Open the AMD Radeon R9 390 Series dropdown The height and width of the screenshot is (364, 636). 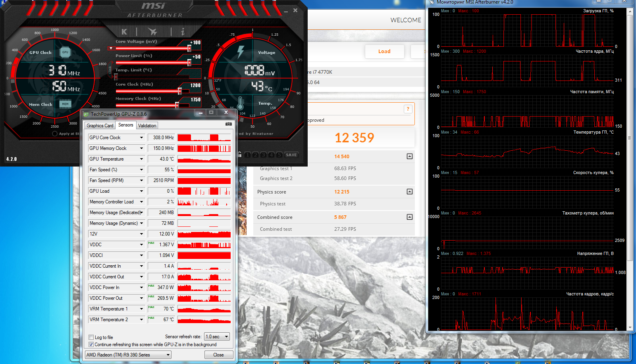click(x=128, y=355)
